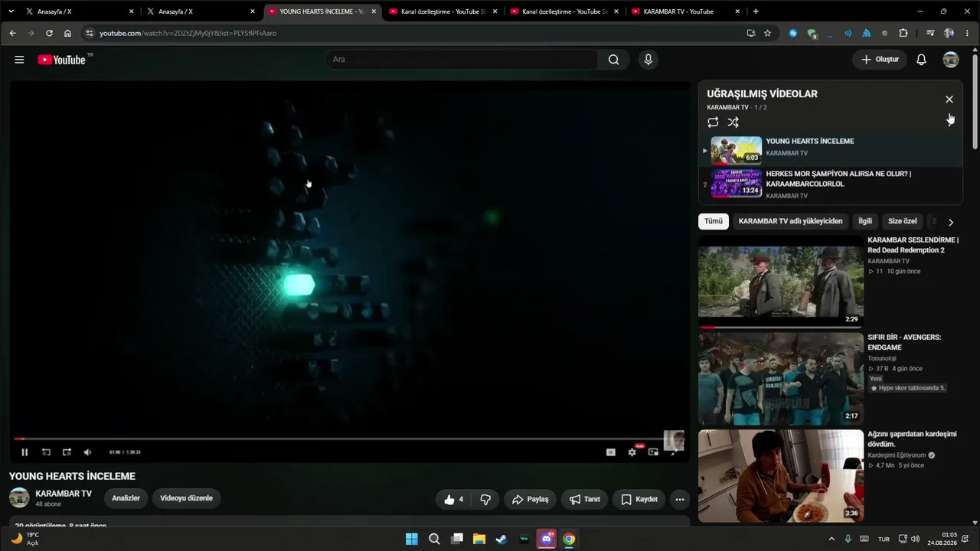This screenshot has width=980, height=551.
Task: Open Discord from the taskbar
Action: (547, 539)
